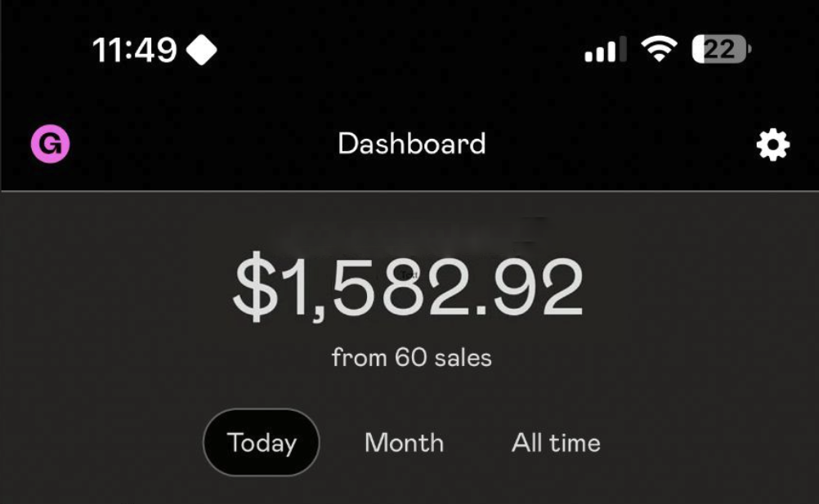Screen dimensions: 819x504
Task: Tap the battery indicator icon
Action: [x=721, y=51]
